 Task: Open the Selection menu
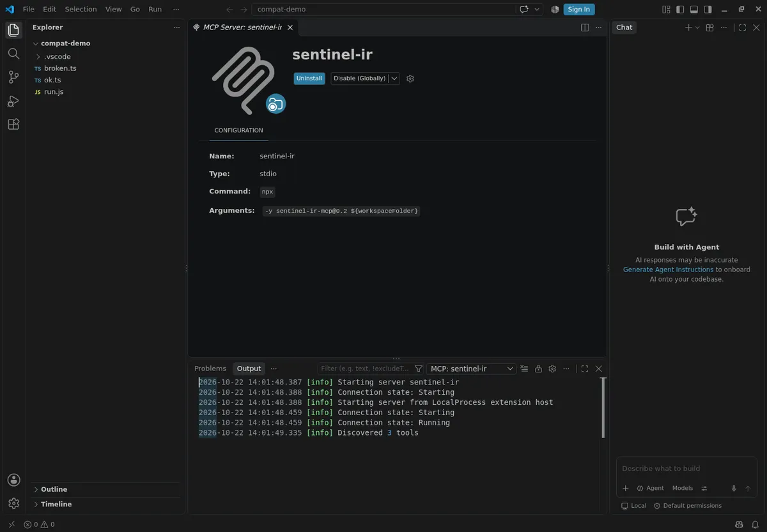[81, 9]
